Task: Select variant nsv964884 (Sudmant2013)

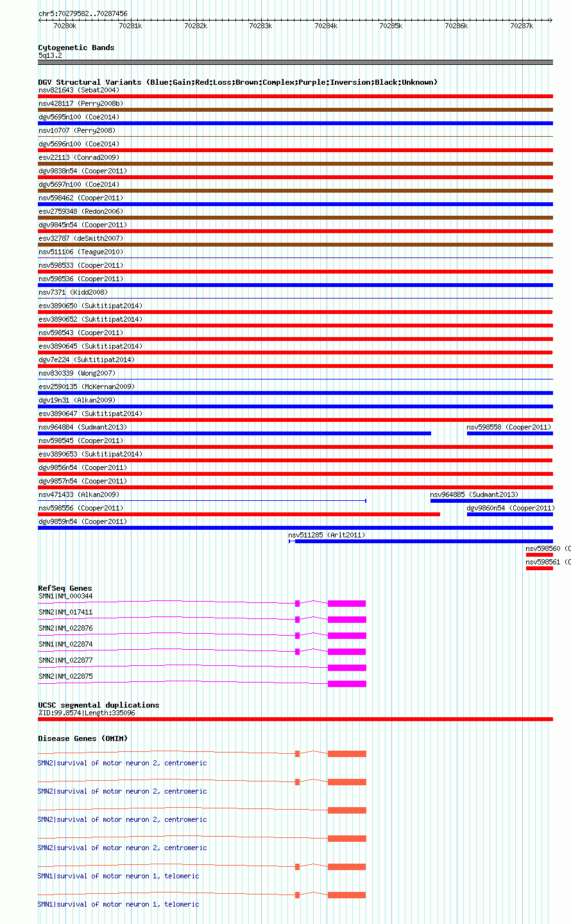Action: pyautogui.click(x=83, y=427)
